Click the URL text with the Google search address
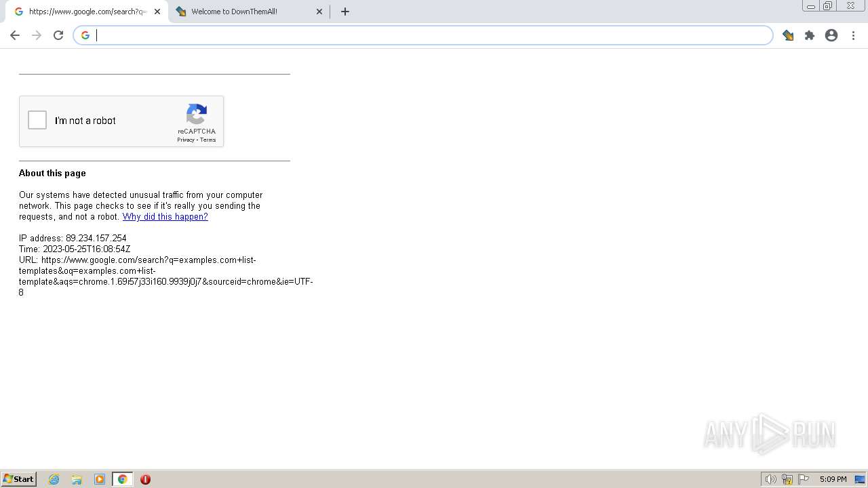 point(166,277)
